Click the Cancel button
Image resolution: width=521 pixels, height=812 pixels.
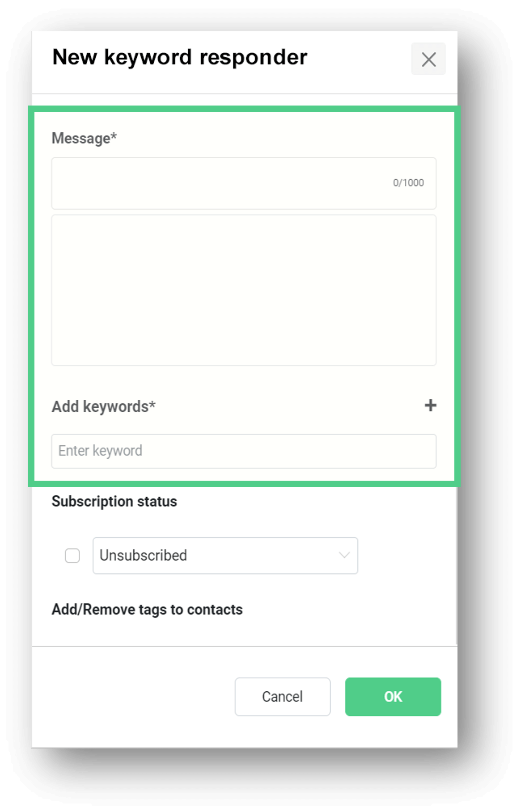pyautogui.click(x=282, y=697)
